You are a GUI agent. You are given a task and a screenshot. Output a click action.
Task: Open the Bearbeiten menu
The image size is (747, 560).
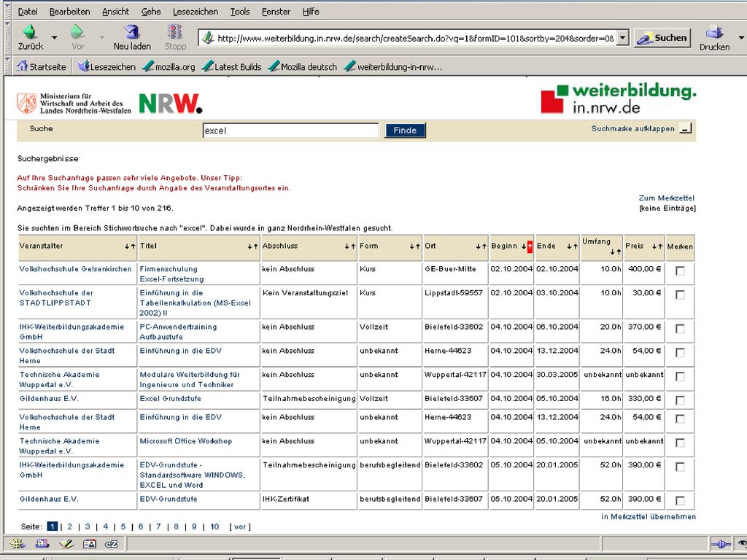point(69,12)
